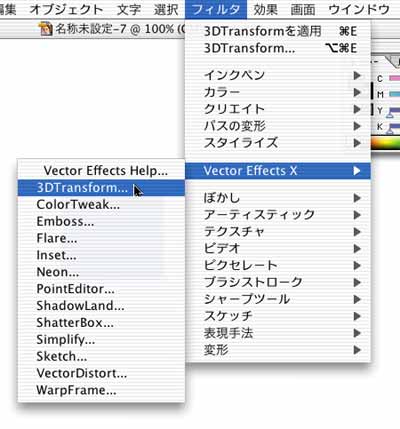Choose the Flare... filter
The height and width of the screenshot is (429, 400).
(101, 238)
